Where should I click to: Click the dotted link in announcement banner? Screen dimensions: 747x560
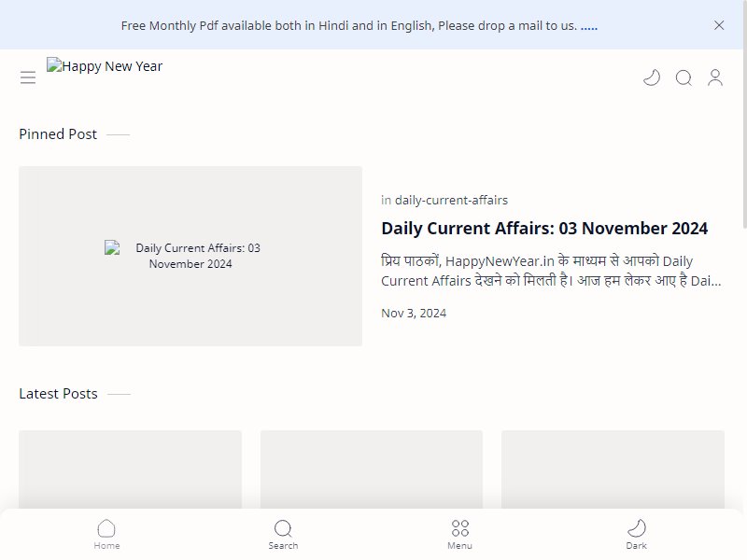pyautogui.click(x=589, y=26)
